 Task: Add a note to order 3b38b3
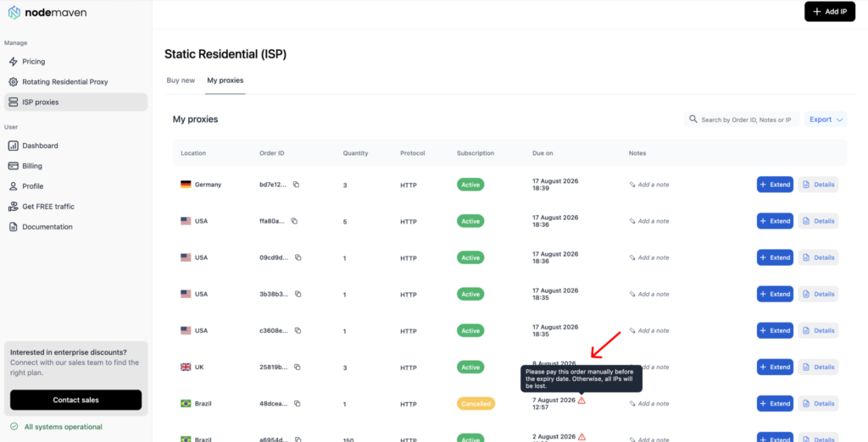pyautogui.click(x=649, y=295)
